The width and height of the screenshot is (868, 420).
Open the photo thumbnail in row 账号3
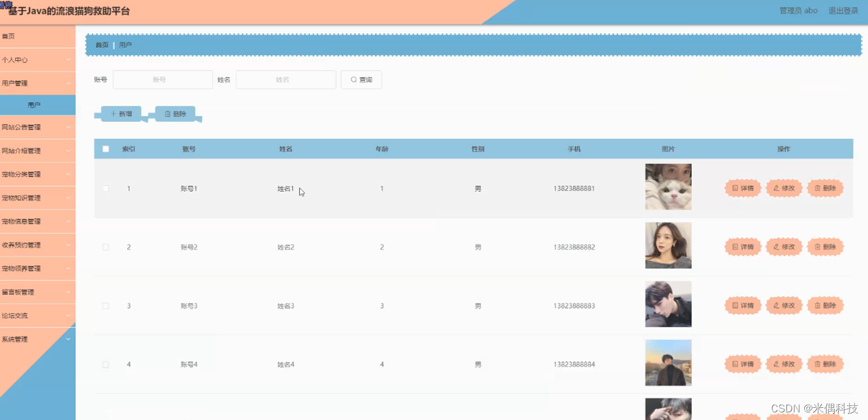click(668, 304)
